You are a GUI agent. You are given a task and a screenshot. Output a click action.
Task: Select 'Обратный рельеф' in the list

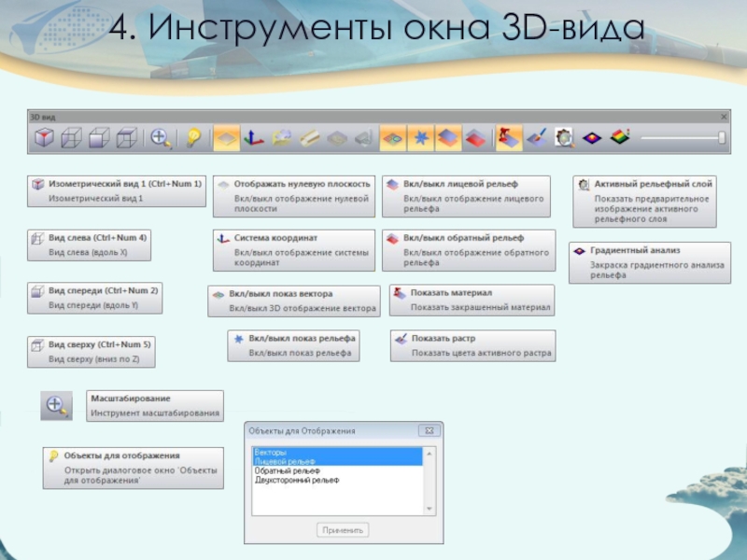click(x=280, y=471)
